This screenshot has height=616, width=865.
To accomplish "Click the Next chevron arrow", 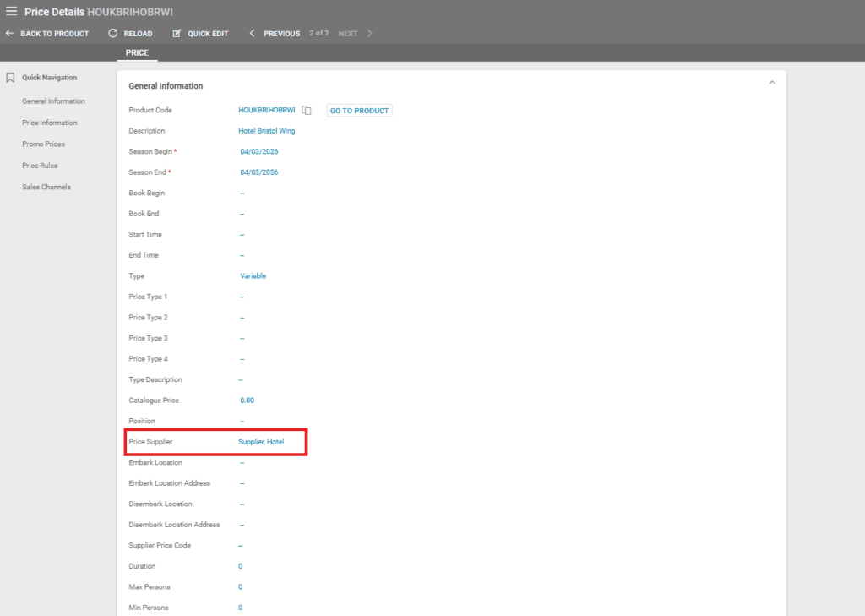I will click(369, 34).
